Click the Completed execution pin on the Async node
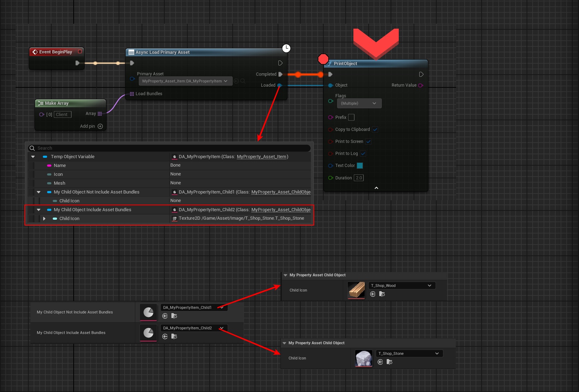 click(x=280, y=74)
